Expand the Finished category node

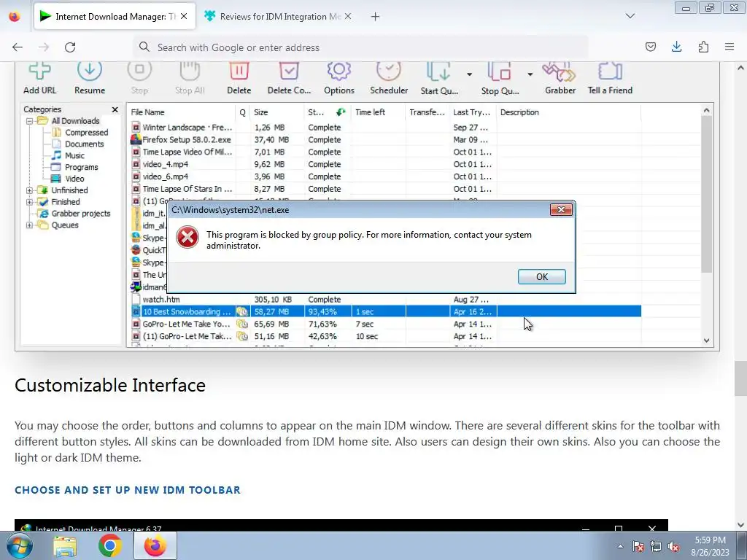(x=29, y=202)
